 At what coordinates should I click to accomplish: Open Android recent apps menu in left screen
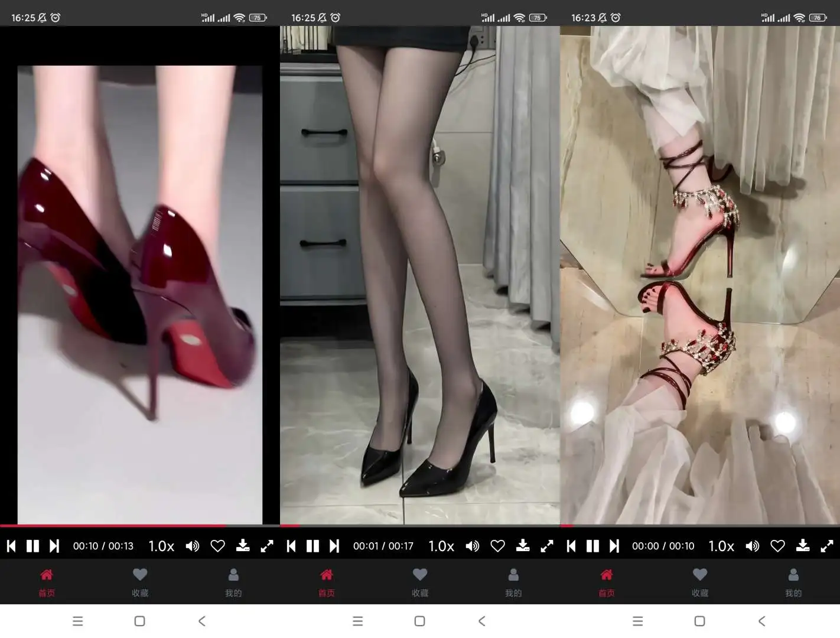point(78,621)
